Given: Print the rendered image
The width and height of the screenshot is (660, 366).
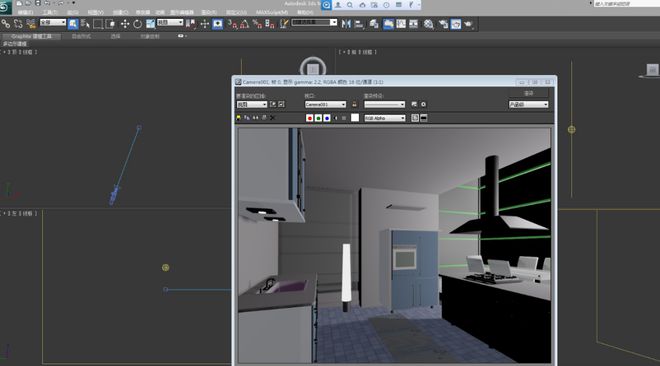Looking at the screenshot, I should (x=264, y=118).
